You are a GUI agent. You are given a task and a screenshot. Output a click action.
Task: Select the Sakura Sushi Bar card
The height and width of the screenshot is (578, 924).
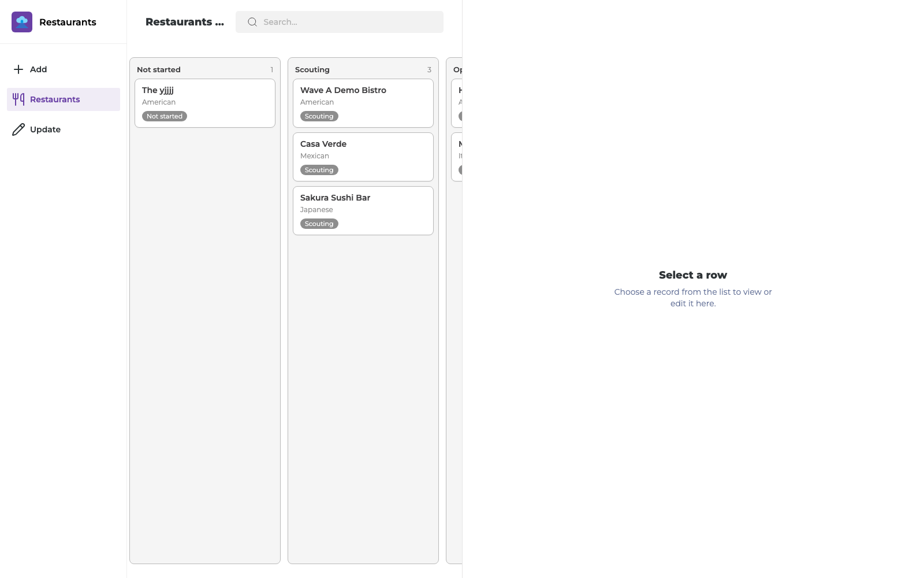click(363, 211)
